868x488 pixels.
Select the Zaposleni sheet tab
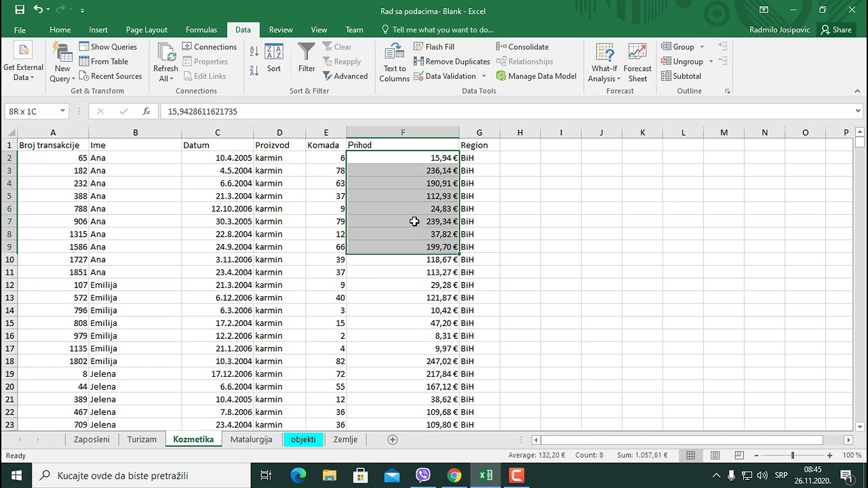[x=92, y=439]
